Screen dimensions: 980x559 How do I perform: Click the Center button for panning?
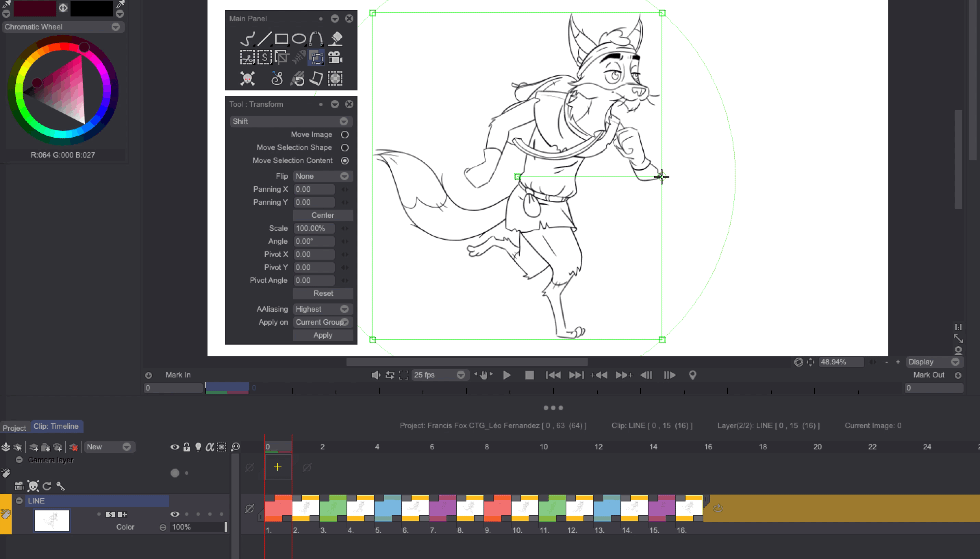[x=322, y=215]
